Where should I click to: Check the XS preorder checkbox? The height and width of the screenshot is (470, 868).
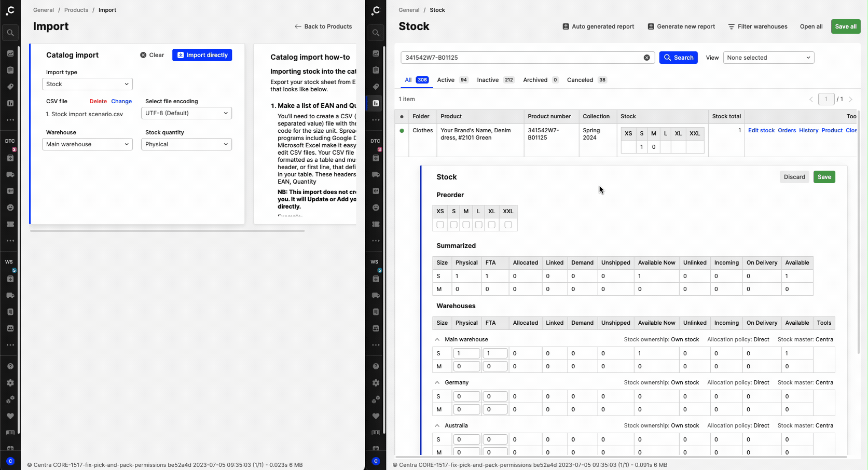click(x=440, y=225)
